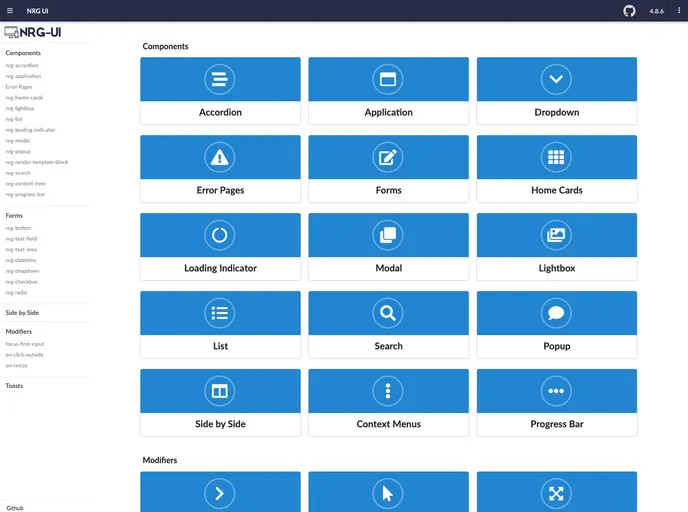Open nrg-lightbox sidebar link
The height and width of the screenshot is (512, 688).
click(x=20, y=108)
